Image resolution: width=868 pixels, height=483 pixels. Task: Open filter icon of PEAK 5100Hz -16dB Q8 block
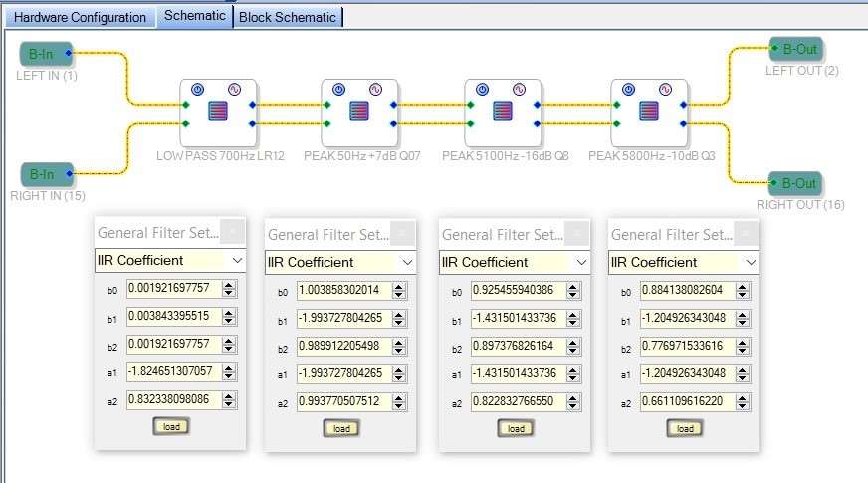point(503,111)
